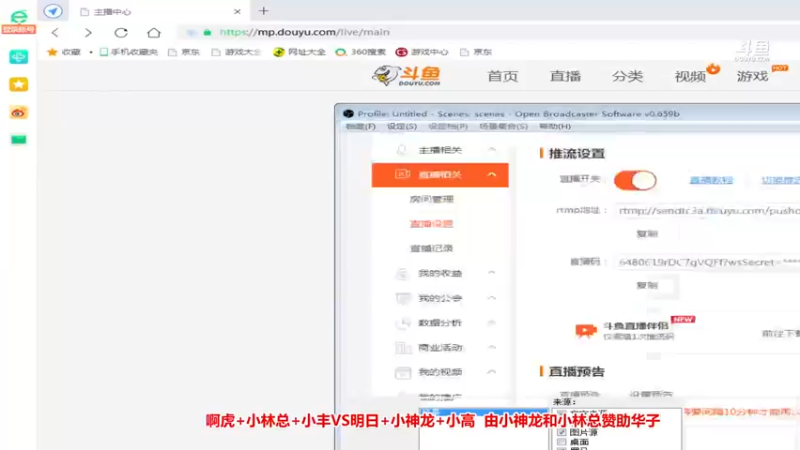Collapse the 直播相关 section chevron
The image size is (800, 450).
492,174
